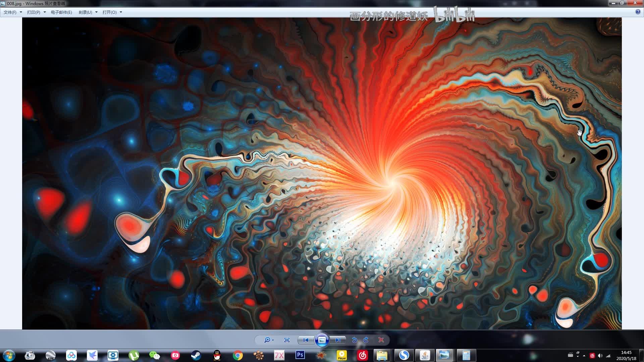Click the input method options tray icon
This screenshot has height=362, width=644.
click(578, 354)
